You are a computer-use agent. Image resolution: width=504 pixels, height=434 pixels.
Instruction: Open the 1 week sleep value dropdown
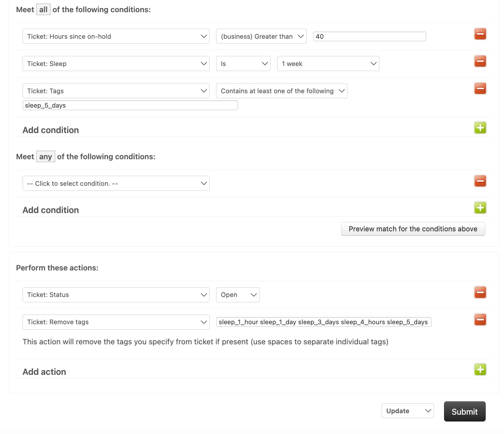(328, 63)
